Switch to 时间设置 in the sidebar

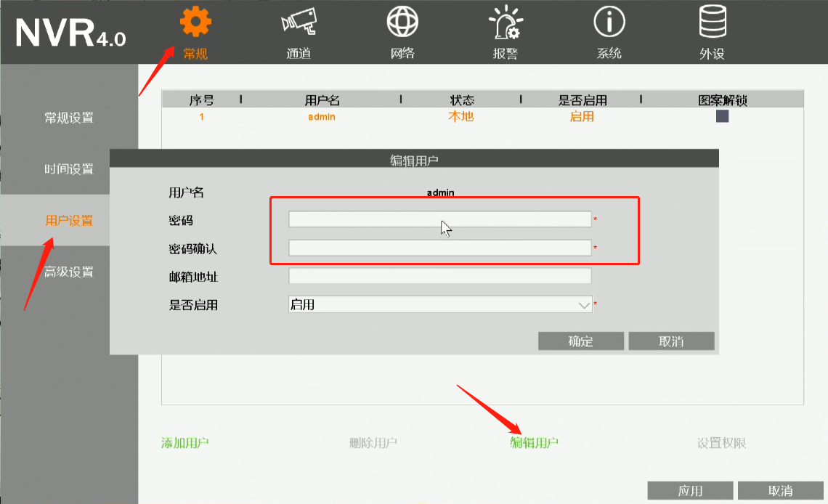point(69,169)
